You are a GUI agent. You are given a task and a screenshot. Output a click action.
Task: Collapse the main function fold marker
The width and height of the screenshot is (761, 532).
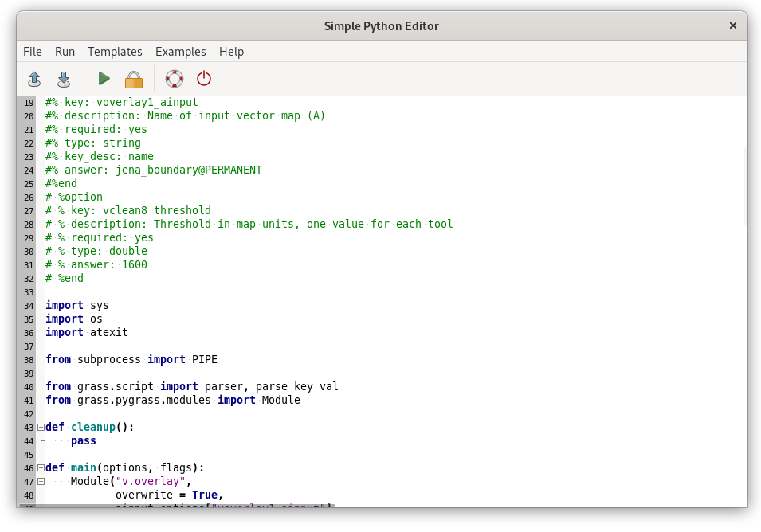point(41,468)
